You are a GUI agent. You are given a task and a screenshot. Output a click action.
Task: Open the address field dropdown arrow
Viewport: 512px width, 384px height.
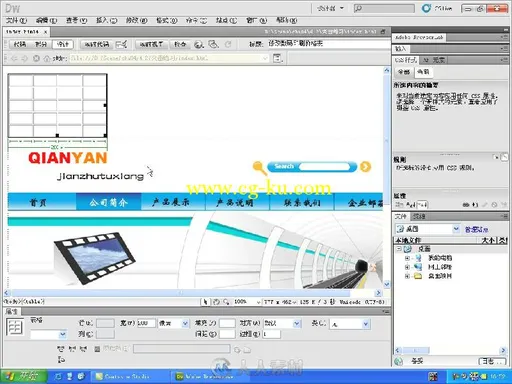(265, 58)
